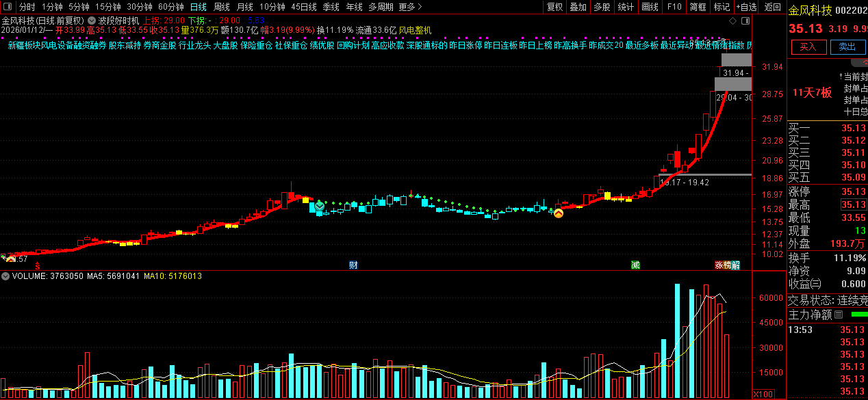
Task: Open the 融资融券 tag
Action: point(90,46)
